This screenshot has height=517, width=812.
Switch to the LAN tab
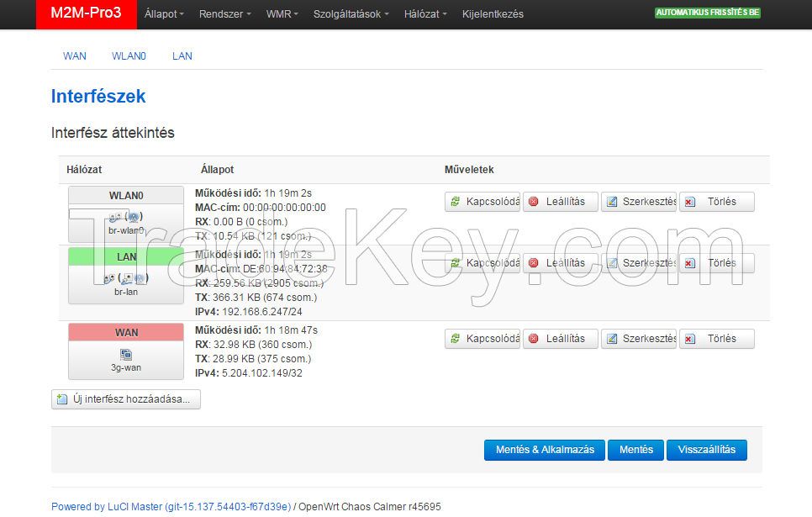coord(182,56)
